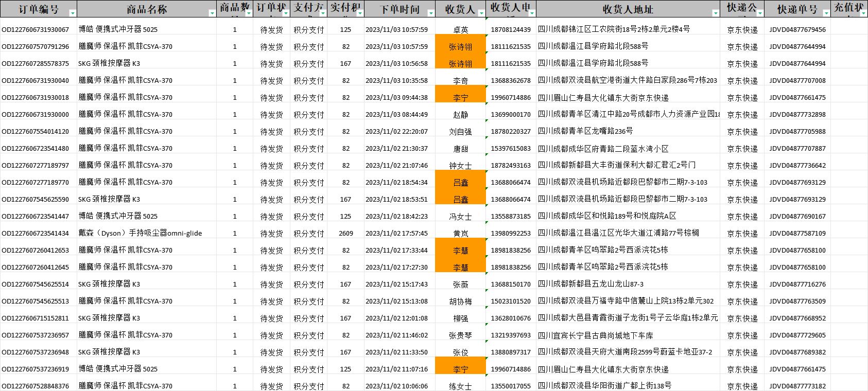Click tracking number JDVD04877763509

point(797,301)
